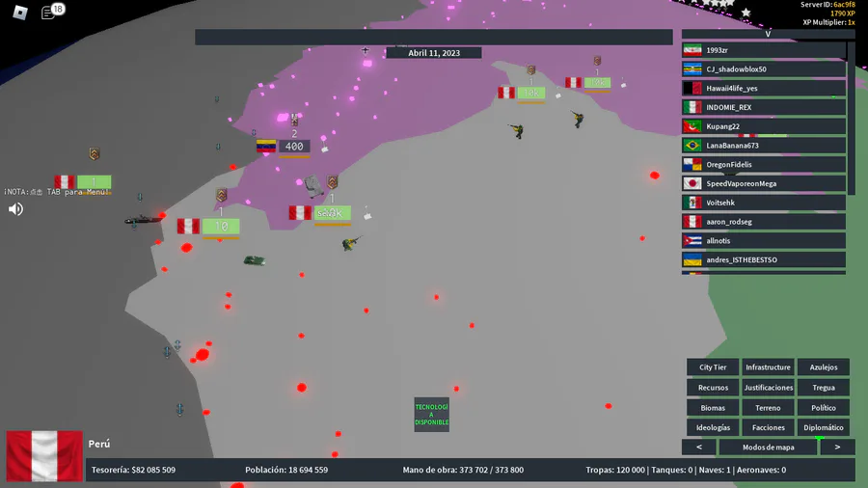Click the Población stat
The image size is (868, 488).
(286, 470)
